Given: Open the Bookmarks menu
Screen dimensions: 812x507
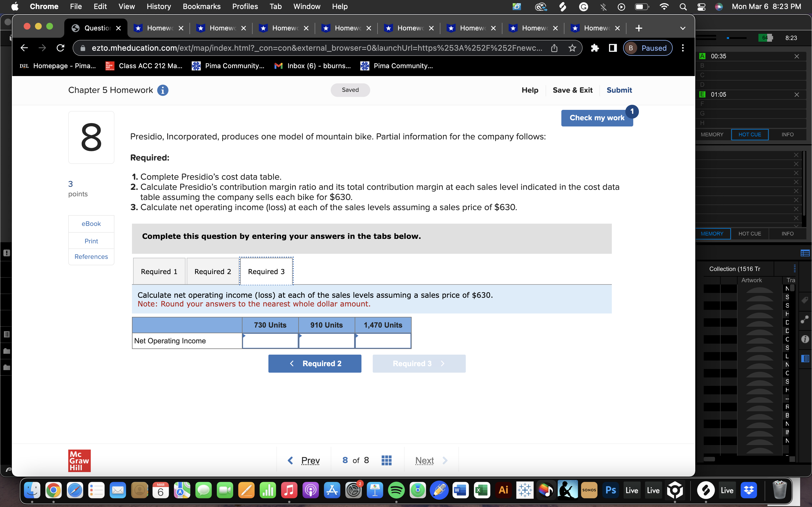Looking at the screenshot, I should point(201,7).
